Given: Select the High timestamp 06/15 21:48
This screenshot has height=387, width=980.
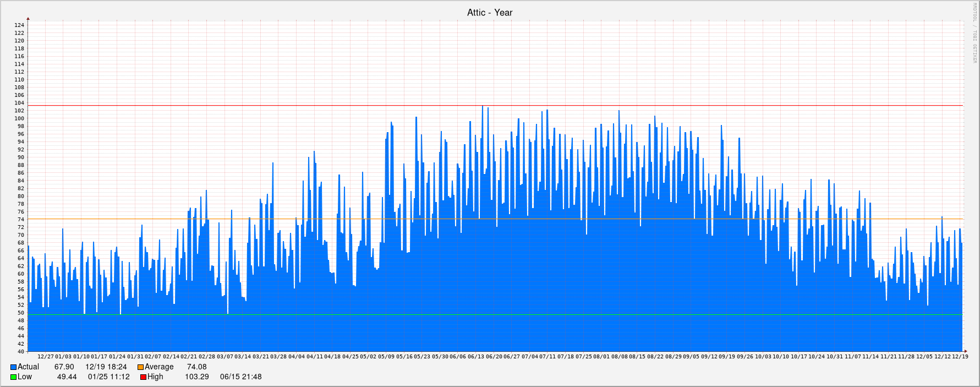Looking at the screenshot, I should [240, 377].
